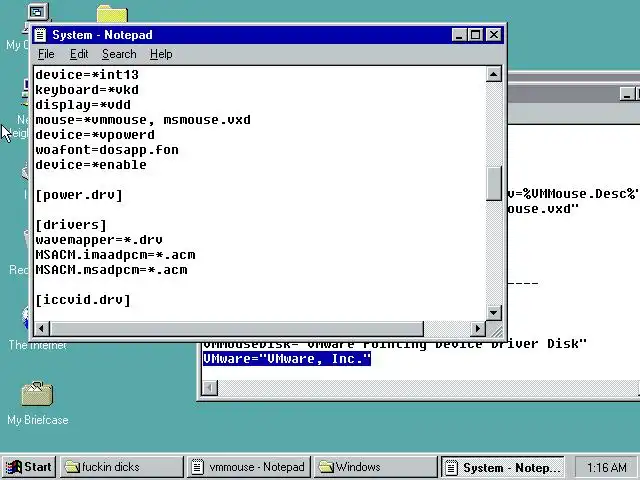Click the line 'device=*int13'

point(87,75)
